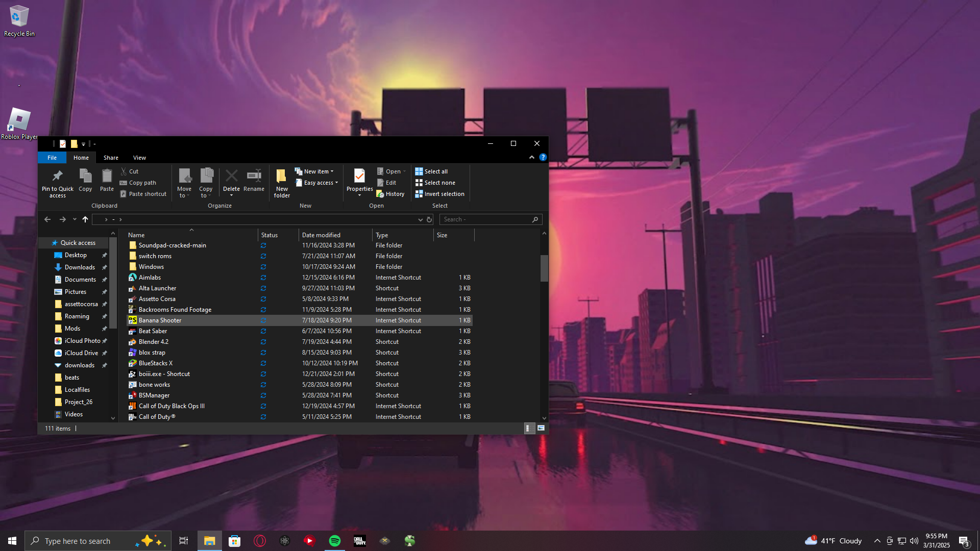This screenshot has height=551, width=980.
Task: Click the Delete icon in ribbon
Action: [x=231, y=177]
